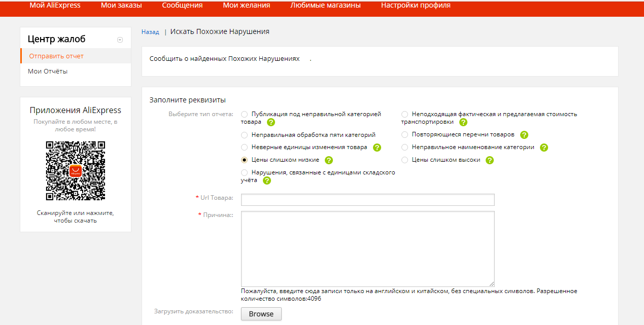Viewport: 644px width, 325px height.
Task: Click the 'Url Товара' input field
Action: point(368,200)
